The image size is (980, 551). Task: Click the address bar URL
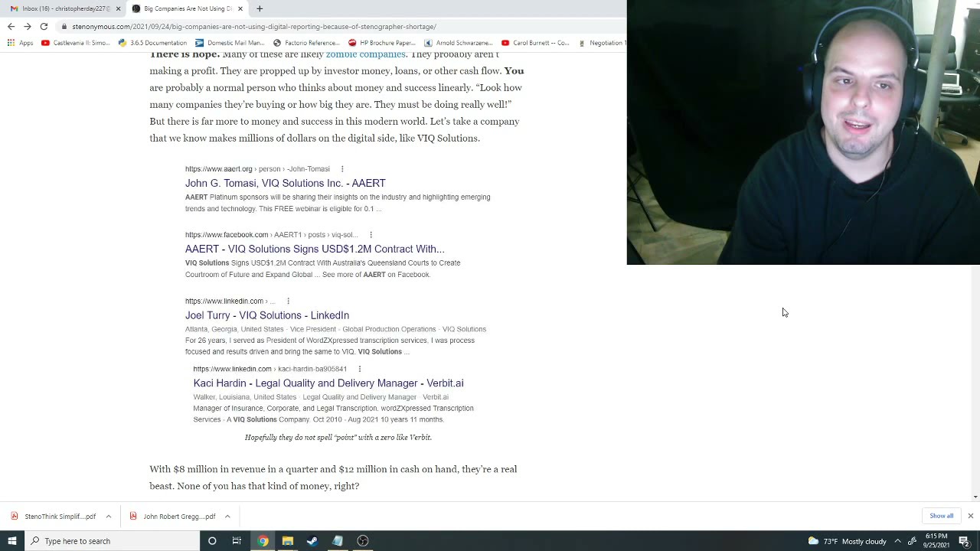(254, 27)
